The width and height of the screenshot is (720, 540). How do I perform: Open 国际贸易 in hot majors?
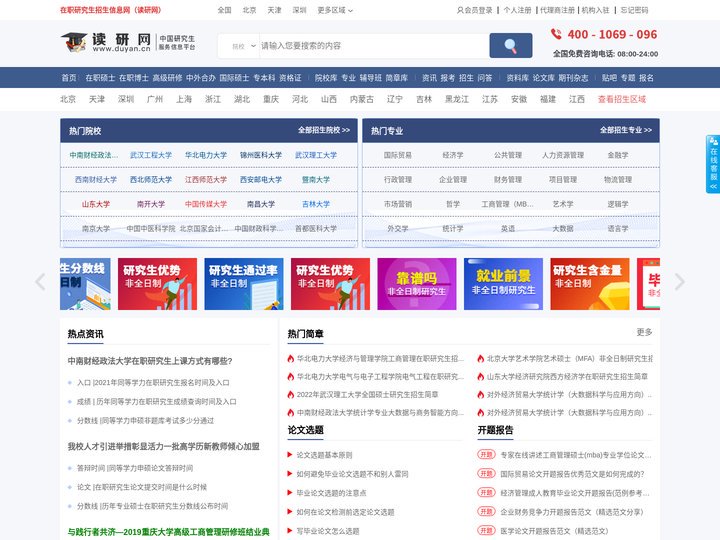click(x=398, y=155)
